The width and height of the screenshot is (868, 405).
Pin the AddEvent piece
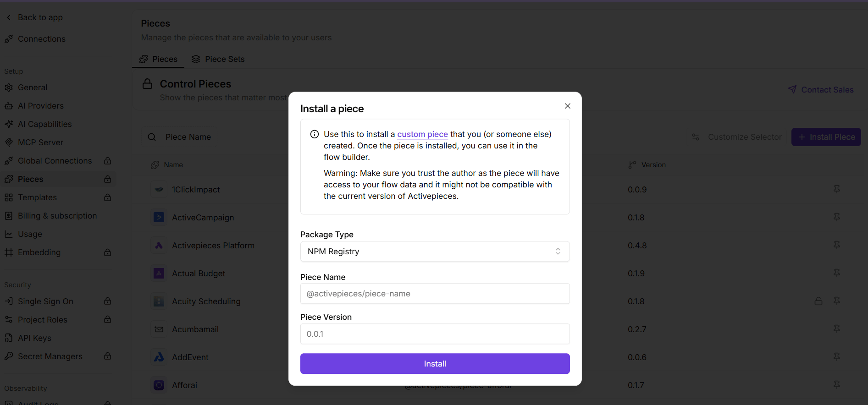tap(836, 357)
